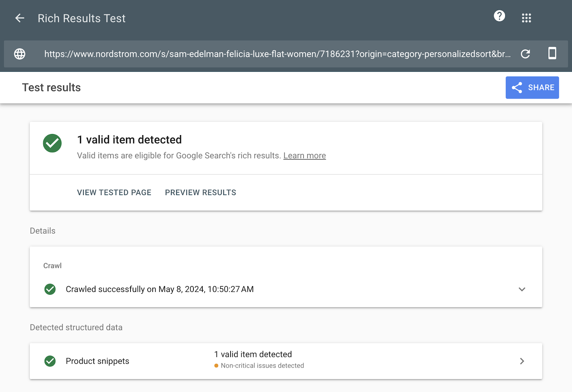572x392 pixels.
Task: Click the green check beside Product snippets
Action: [50, 361]
